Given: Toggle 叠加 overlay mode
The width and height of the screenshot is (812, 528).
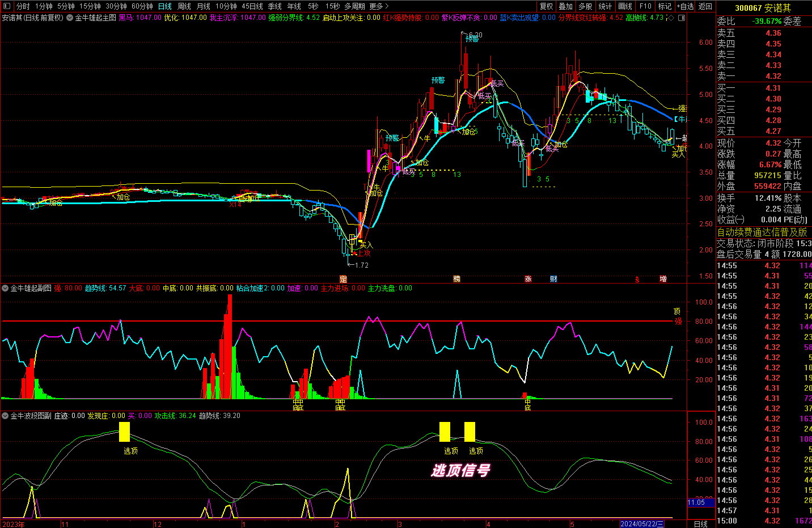Looking at the screenshot, I should point(565,6).
